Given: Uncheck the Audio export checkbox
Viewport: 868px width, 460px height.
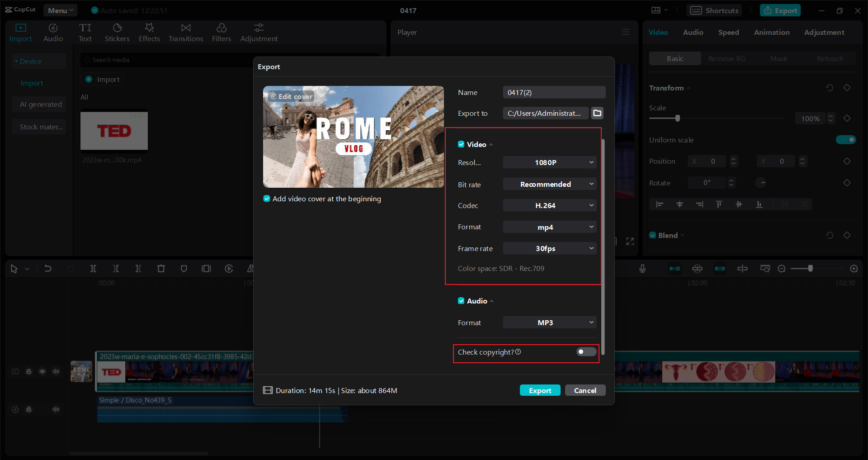Looking at the screenshot, I should point(461,300).
